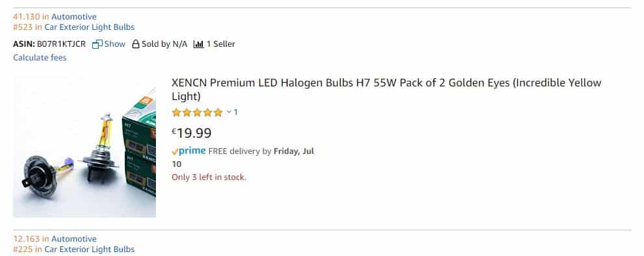Click the Sold by N/A label

(x=164, y=44)
